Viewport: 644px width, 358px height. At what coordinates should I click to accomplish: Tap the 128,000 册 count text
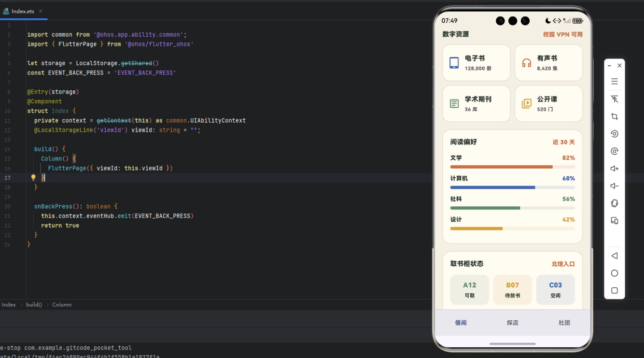click(x=478, y=69)
